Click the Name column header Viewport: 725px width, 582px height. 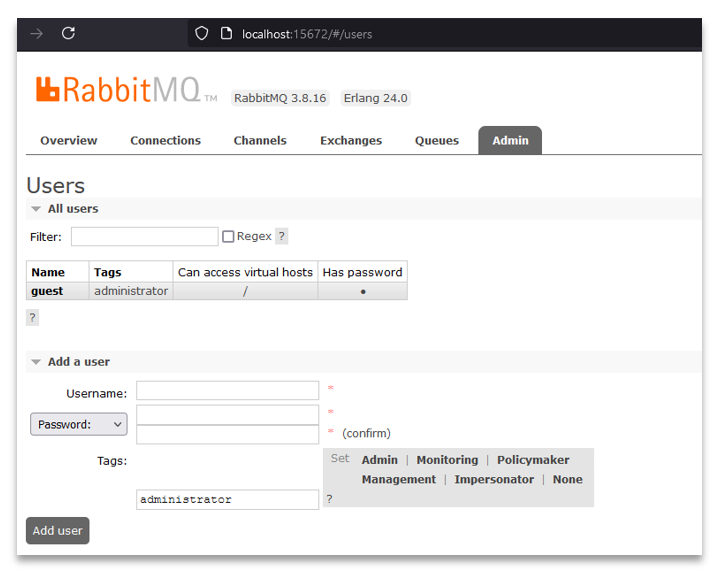[x=58, y=272]
